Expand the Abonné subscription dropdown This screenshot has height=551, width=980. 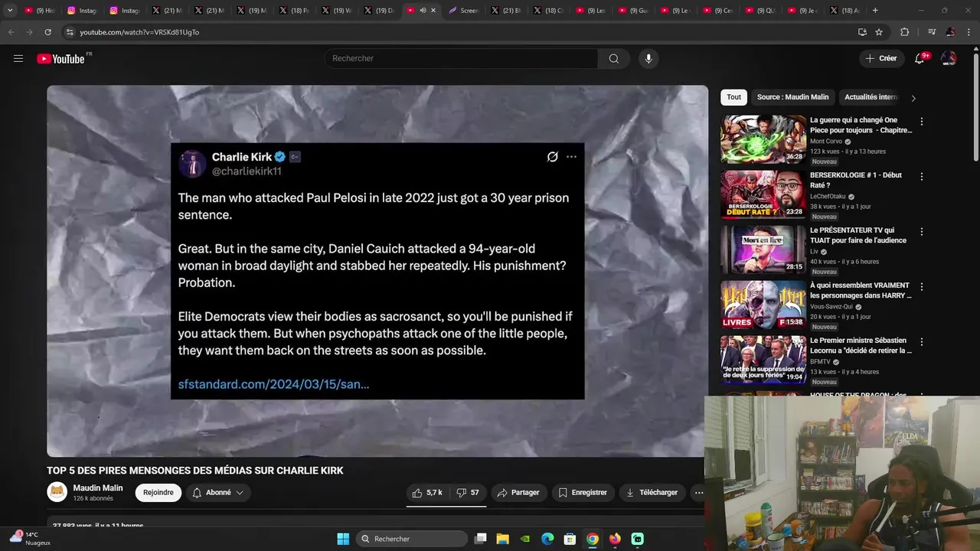tap(218, 493)
